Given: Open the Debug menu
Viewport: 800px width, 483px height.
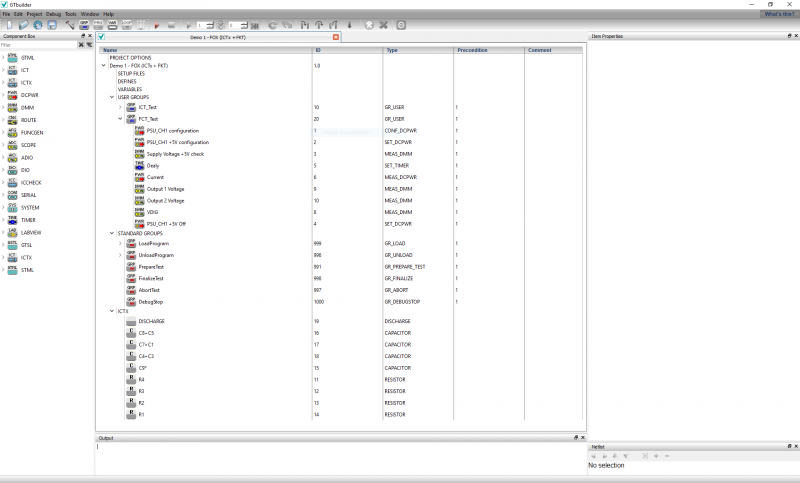Looking at the screenshot, I should pyautogui.click(x=53, y=14).
